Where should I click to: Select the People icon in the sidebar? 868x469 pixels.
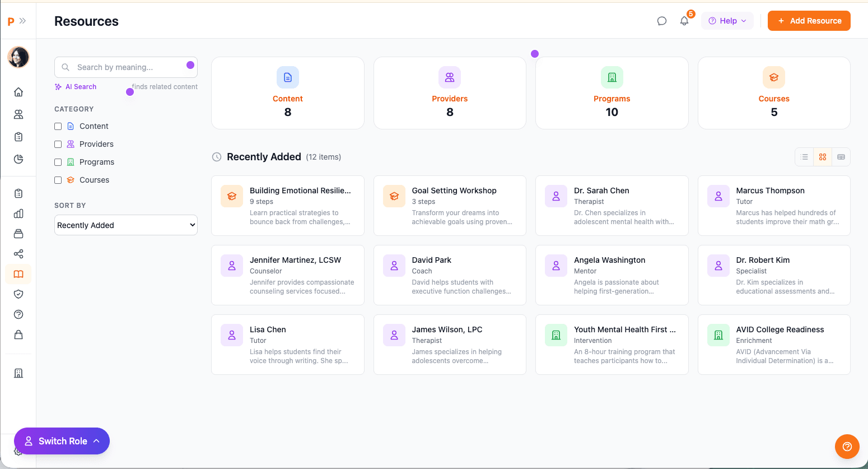click(18, 114)
